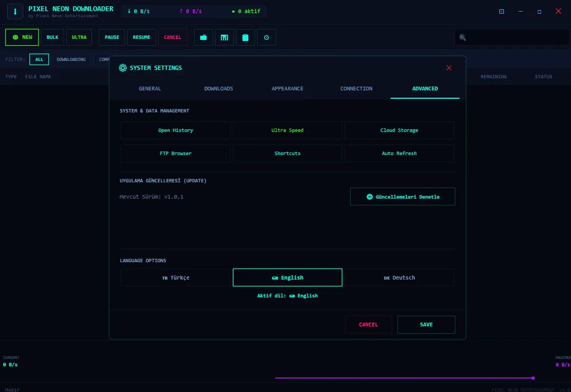This screenshot has height=392, width=571.
Task: Click the Aktif dil: English label
Action: [287, 295]
